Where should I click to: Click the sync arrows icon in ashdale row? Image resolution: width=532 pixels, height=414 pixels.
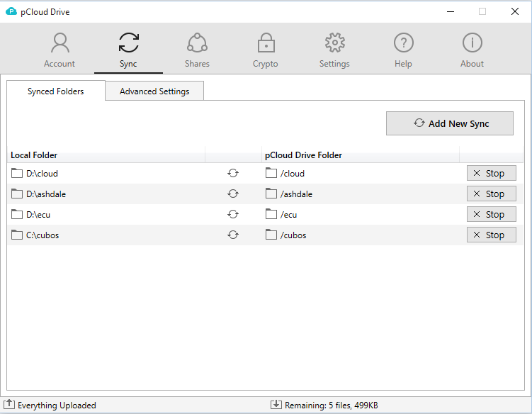coord(233,194)
